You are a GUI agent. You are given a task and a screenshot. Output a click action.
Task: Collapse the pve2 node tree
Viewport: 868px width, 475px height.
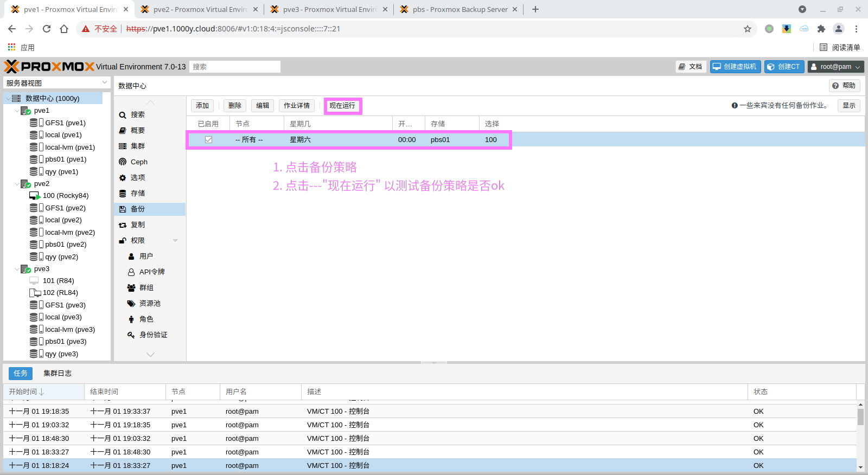17,184
